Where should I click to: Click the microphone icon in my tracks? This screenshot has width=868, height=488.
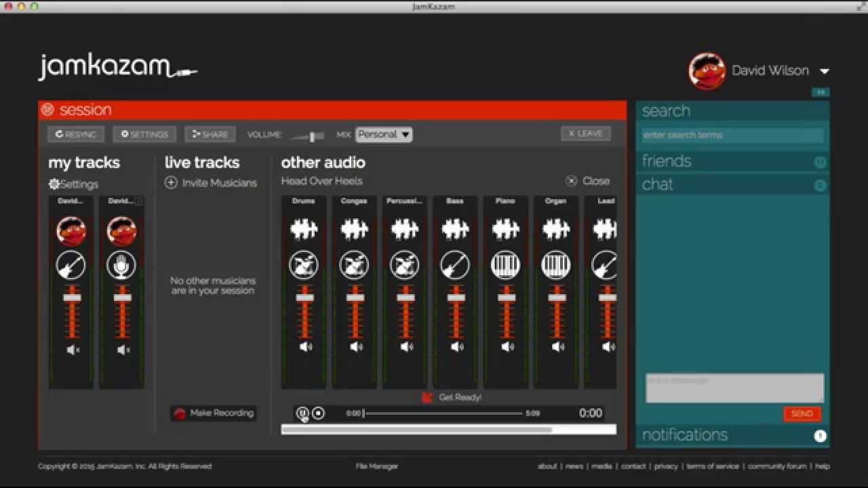tap(121, 265)
